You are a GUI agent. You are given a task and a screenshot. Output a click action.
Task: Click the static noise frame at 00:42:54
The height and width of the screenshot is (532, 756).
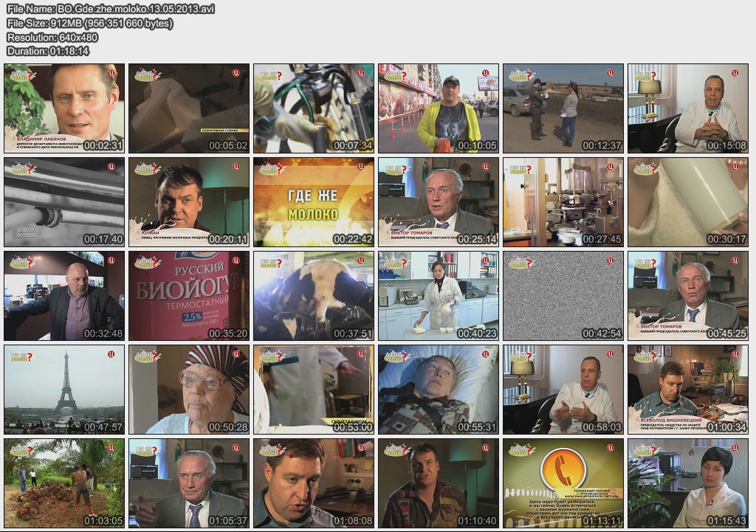pyautogui.click(x=563, y=295)
